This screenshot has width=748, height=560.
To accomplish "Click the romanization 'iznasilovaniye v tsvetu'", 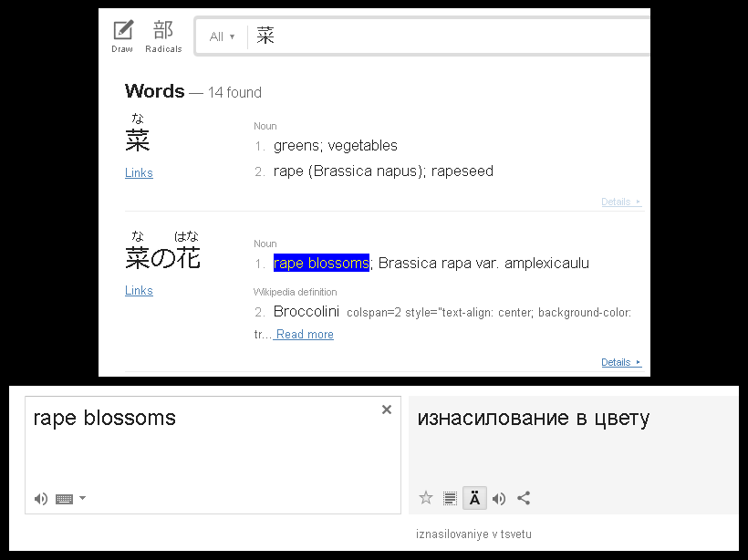I will pos(473,534).
